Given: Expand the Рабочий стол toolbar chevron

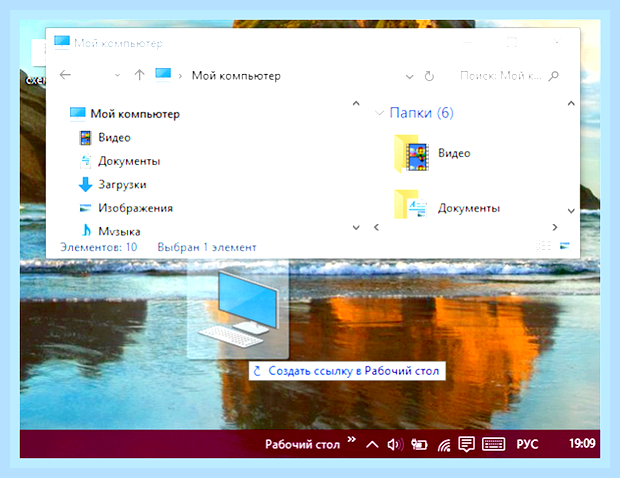Looking at the screenshot, I should tap(352, 439).
